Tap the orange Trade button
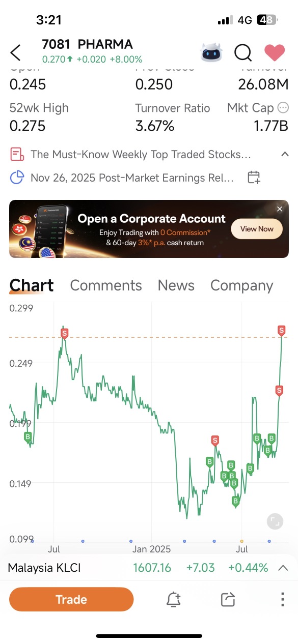The height and width of the screenshot is (644, 298). 71,599
